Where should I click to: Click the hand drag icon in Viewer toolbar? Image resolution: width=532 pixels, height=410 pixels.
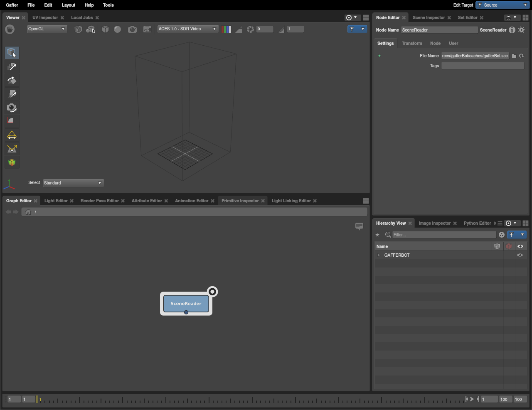pyautogui.click(x=10, y=29)
